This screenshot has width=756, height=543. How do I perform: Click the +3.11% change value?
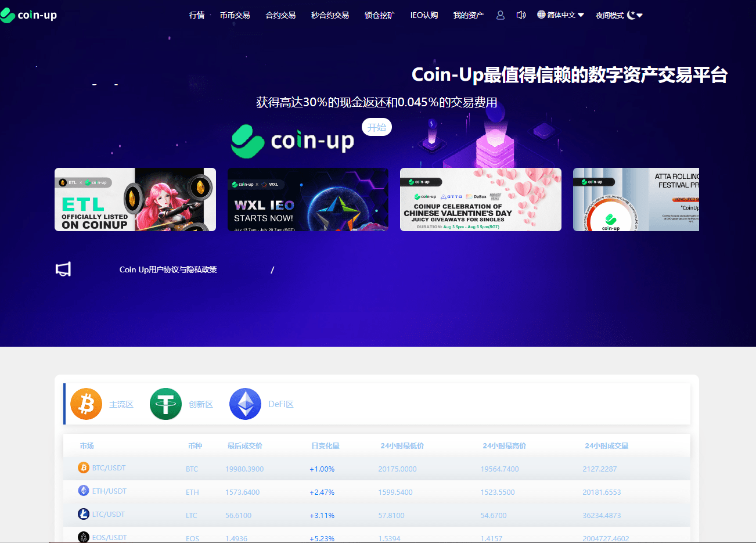point(322,515)
